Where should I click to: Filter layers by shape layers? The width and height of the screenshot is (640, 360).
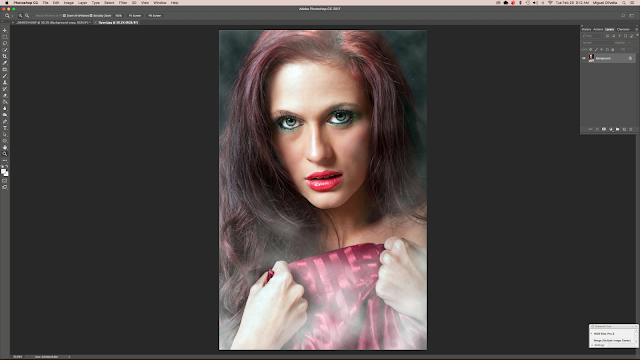pos(625,36)
